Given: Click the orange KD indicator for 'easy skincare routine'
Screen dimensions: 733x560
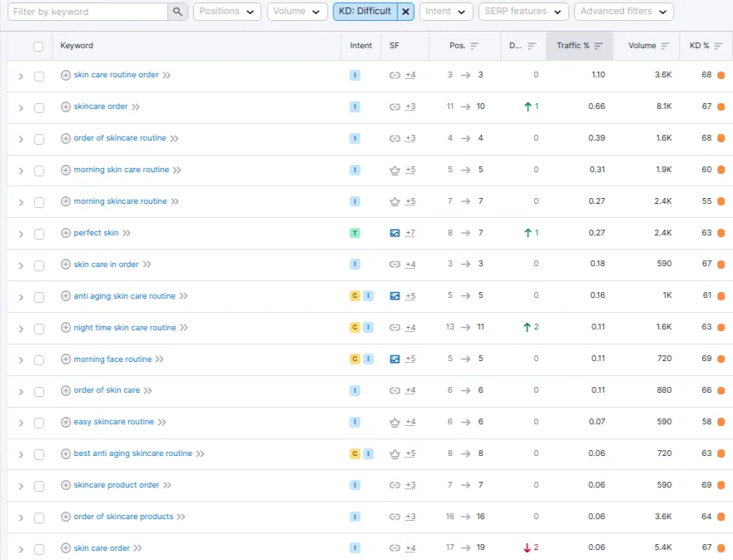Looking at the screenshot, I should point(721,422).
